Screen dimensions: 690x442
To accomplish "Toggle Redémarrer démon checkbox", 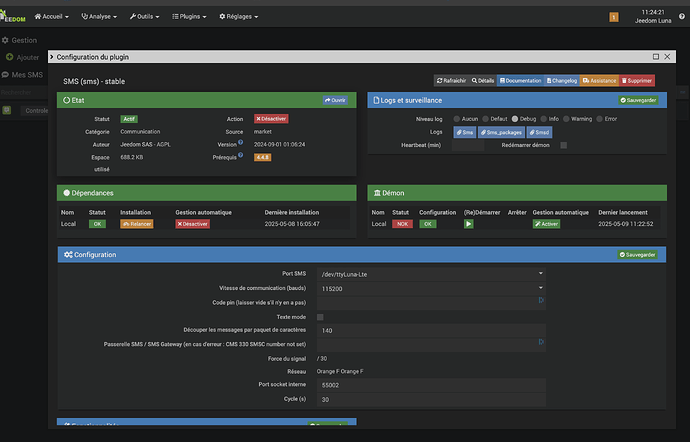I will [564, 145].
